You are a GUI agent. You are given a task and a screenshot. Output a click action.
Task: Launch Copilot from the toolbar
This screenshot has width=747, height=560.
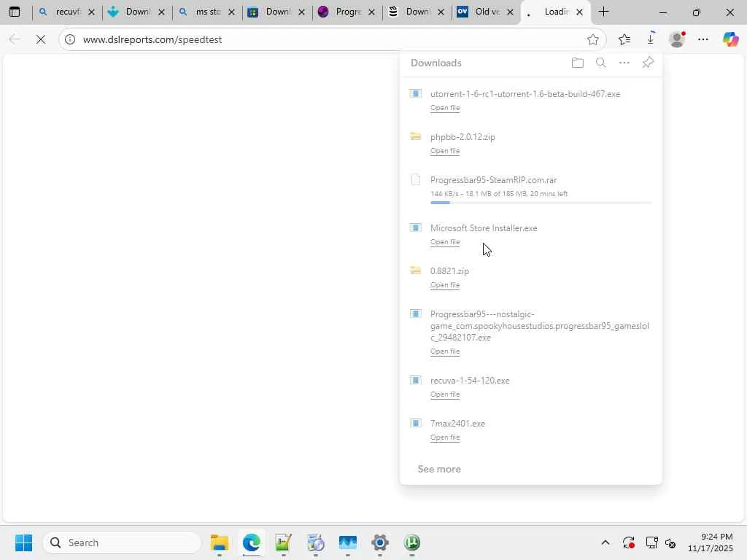730,39
